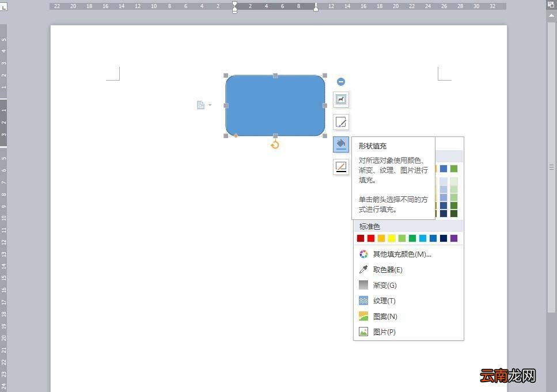
Task: Click the orange corner-radius adjust handle
Action: pos(236,136)
